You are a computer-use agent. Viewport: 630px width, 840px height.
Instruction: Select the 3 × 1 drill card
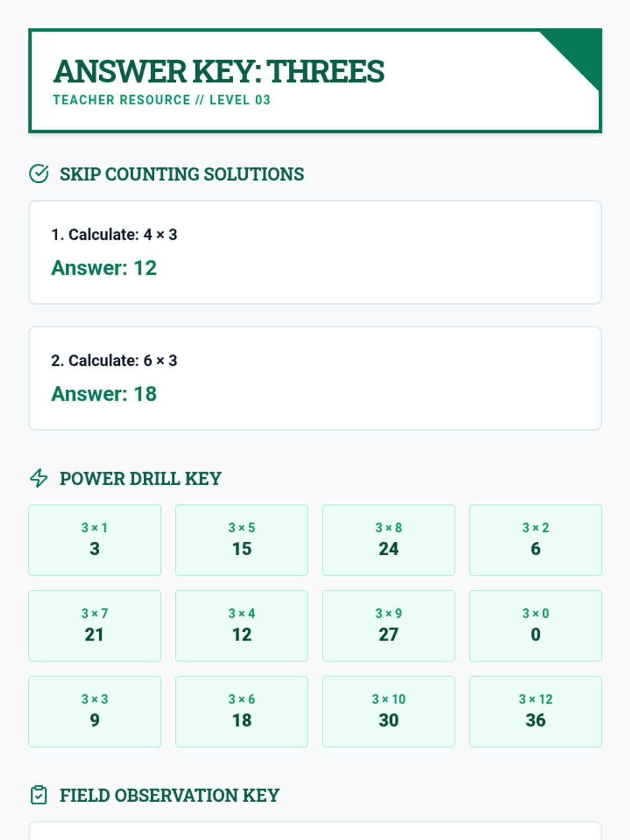94,540
